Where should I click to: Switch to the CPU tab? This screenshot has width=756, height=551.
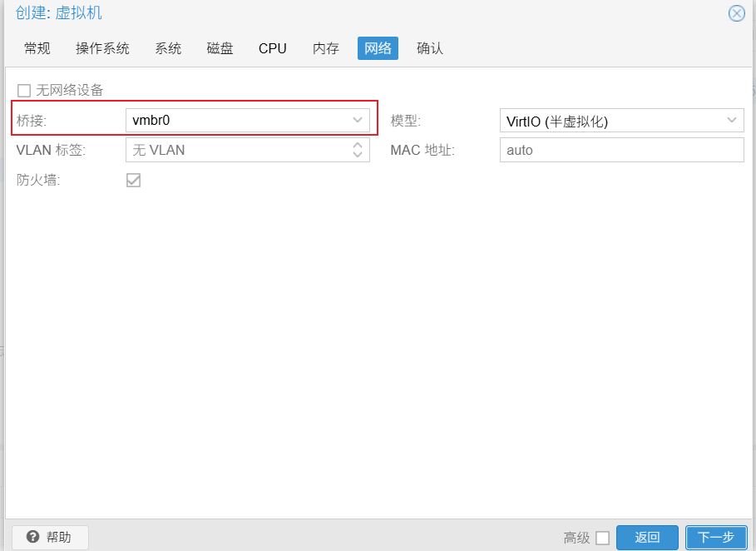point(273,48)
